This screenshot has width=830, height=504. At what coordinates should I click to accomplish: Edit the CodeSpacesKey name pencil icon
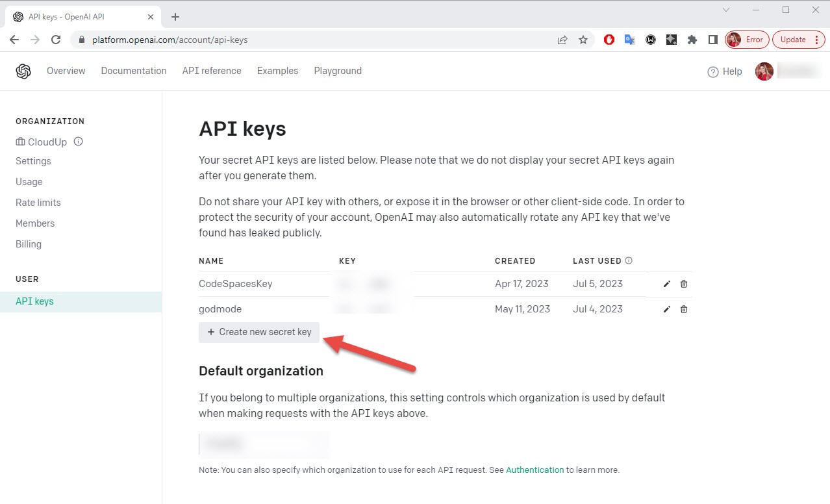[667, 284]
